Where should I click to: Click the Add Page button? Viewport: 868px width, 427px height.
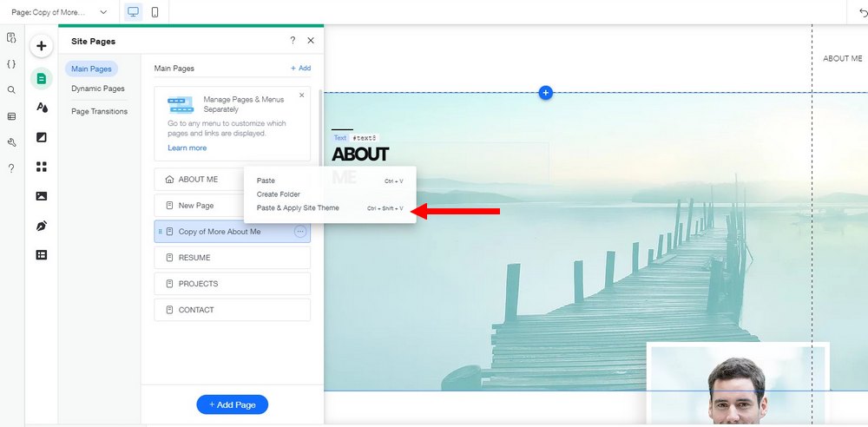(x=233, y=404)
